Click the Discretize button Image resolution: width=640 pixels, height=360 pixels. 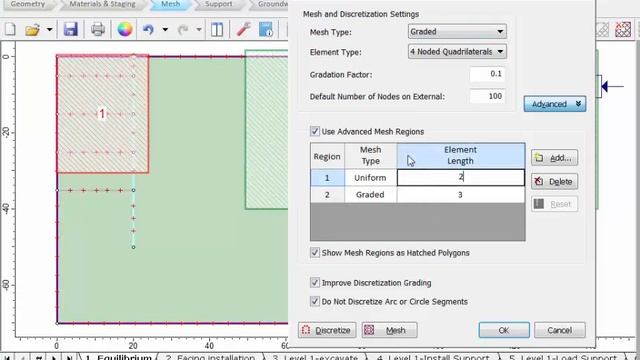pyautogui.click(x=327, y=330)
